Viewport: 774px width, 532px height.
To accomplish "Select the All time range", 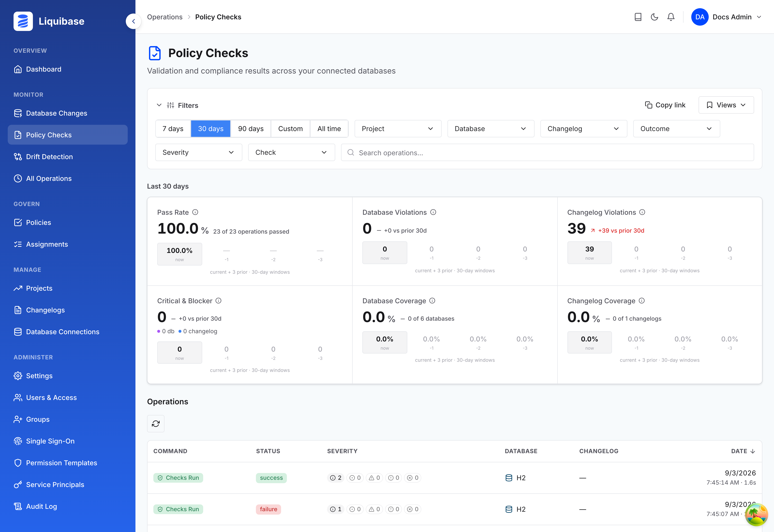I will [329, 129].
